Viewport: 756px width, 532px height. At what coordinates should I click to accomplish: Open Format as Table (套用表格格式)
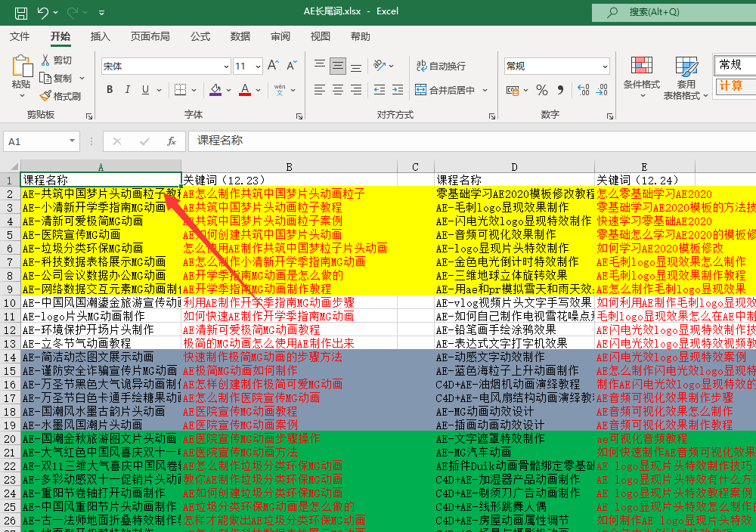coord(686,78)
